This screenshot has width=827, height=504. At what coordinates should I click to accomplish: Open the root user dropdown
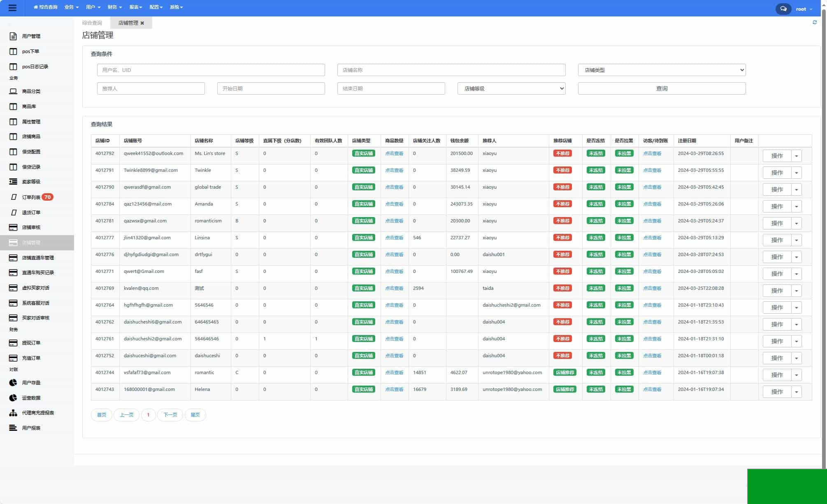pyautogui.click(x=804, y=9)
